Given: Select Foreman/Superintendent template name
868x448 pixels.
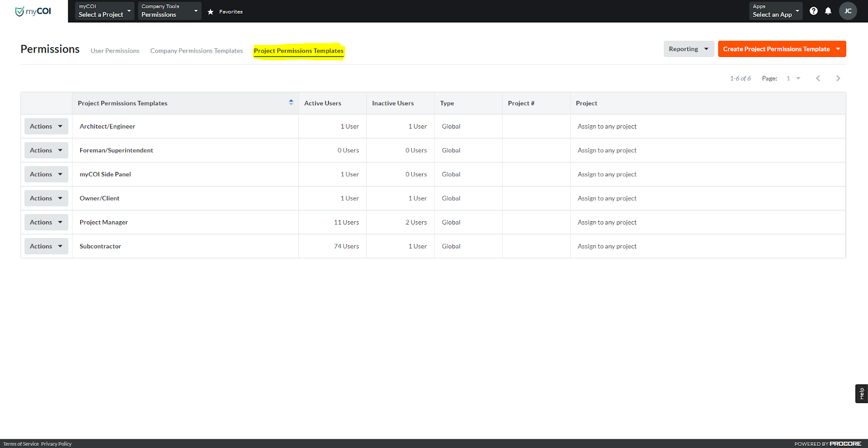Looking at the screenshot, I should [116, 150].
